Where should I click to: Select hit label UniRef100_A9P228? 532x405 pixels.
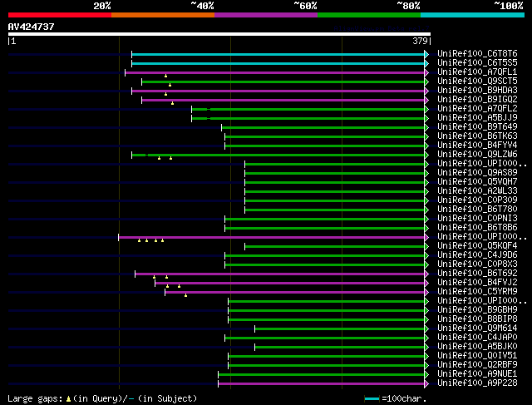click(x=477, y=383)
